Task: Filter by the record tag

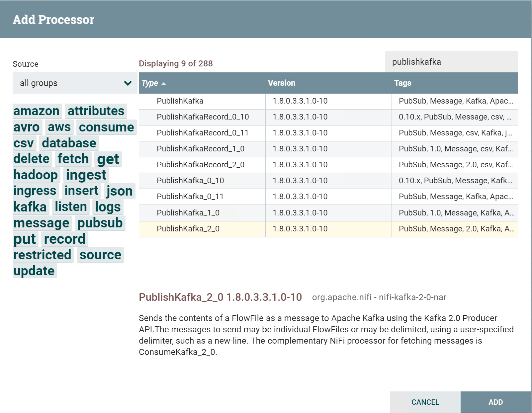Action: click(x=65, y=239)
